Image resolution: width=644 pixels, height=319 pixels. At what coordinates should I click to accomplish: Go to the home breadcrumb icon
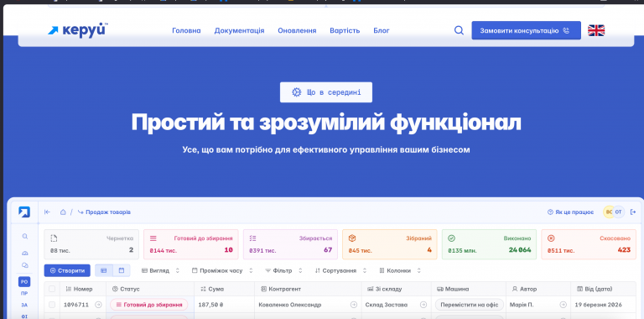tap(63, 212)
